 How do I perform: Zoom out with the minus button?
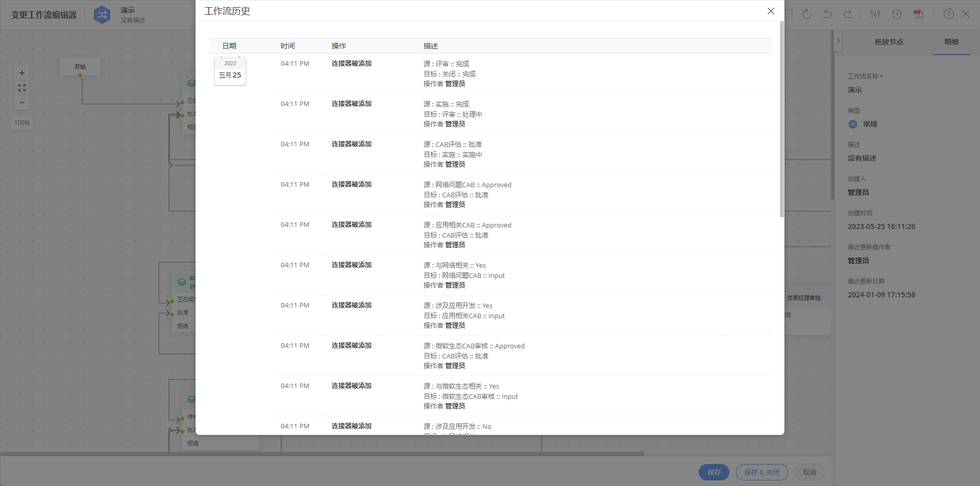pos(22,103)
